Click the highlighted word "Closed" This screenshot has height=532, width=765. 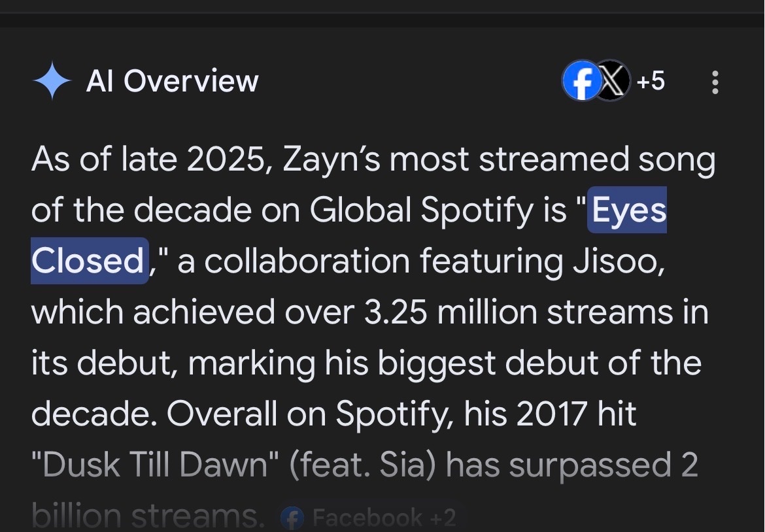(88, 261)
